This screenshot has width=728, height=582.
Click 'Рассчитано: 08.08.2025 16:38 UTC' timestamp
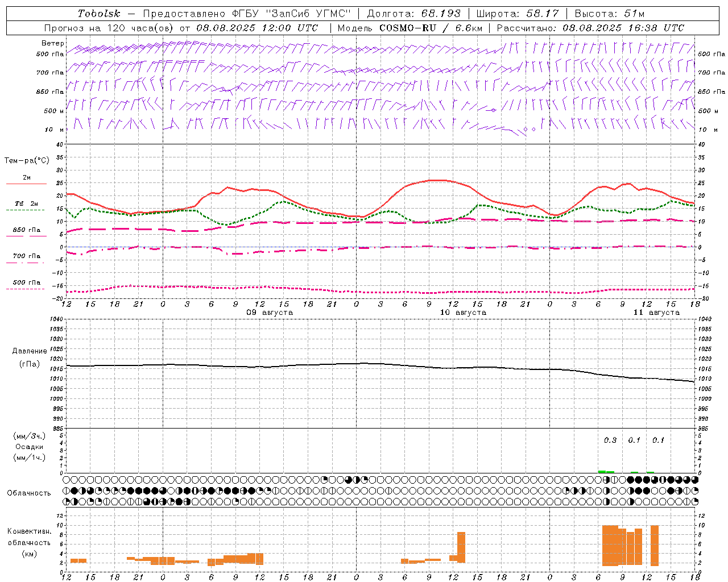click(x=590, y=28)
